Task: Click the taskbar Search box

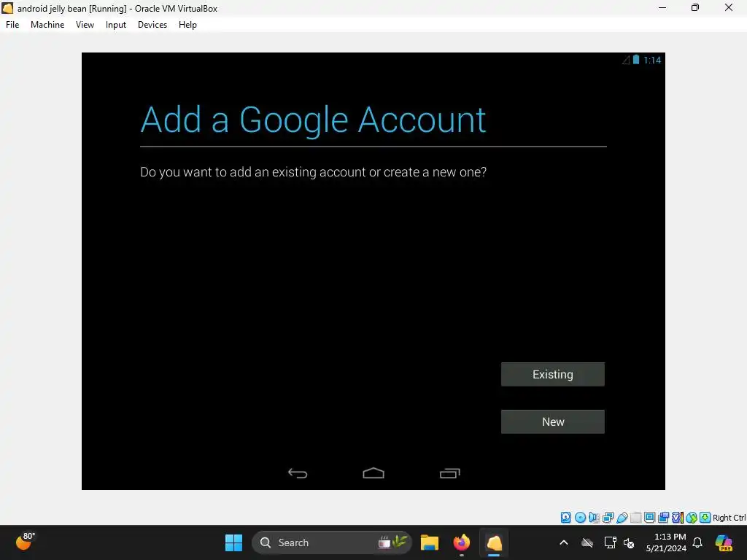Action: [332, 542]
